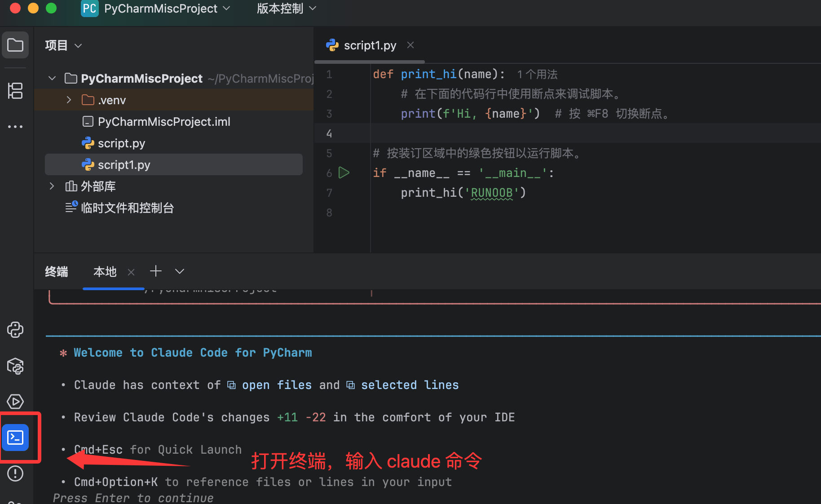Click the '__main__' string on line 6
The height and width of the screenshot is (504, 821).
tap(513, 173)
